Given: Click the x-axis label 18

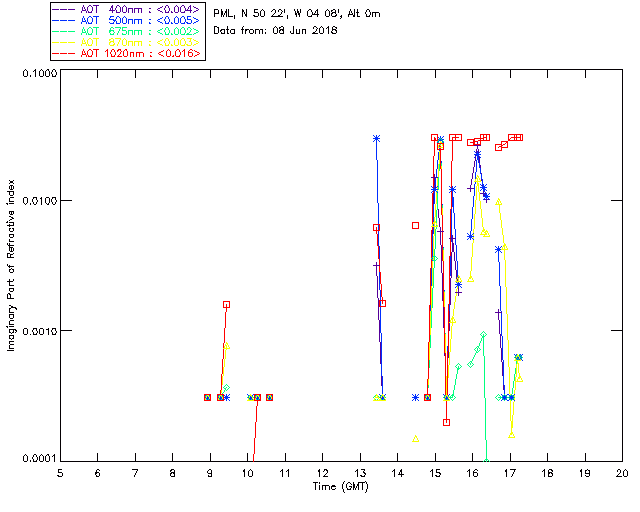Looking at the screenshot, I should pos(547,473).
